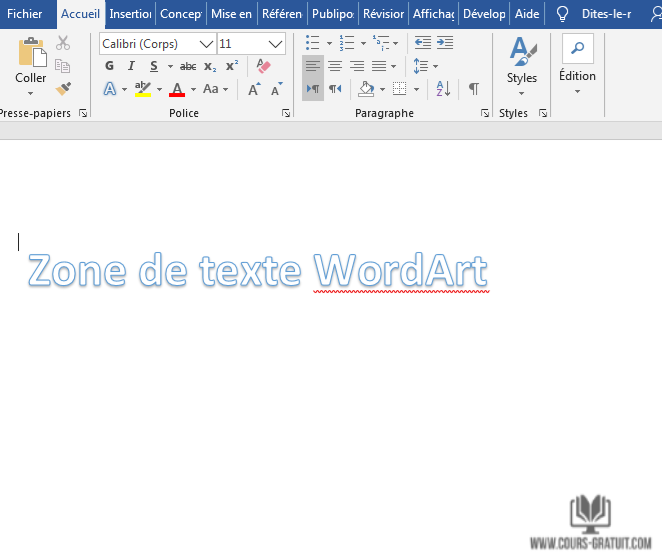Screen dimensions: 662x553
Task: Apply subscript formatting
Action: tap(210, 66)
